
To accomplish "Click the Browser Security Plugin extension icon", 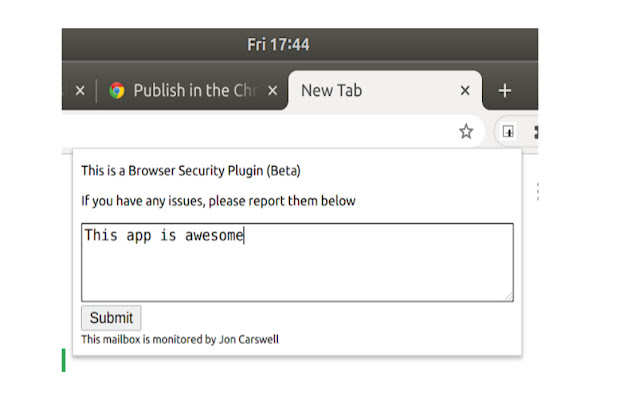I will click(508, 131).
